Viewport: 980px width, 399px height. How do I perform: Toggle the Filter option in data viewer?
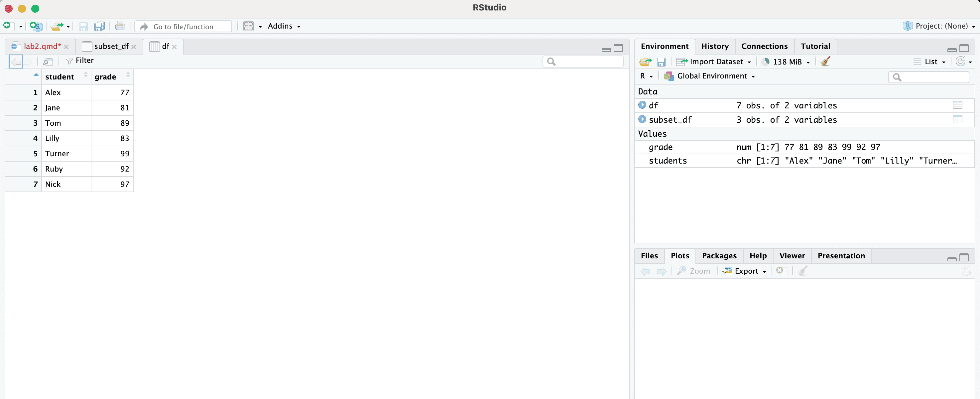[79, 61]
